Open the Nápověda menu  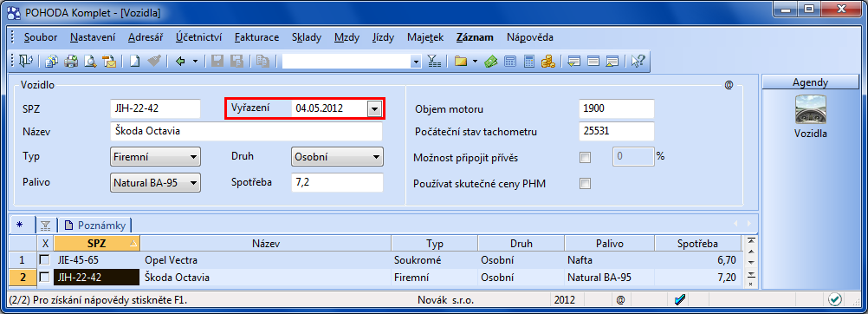click(530, 37)
